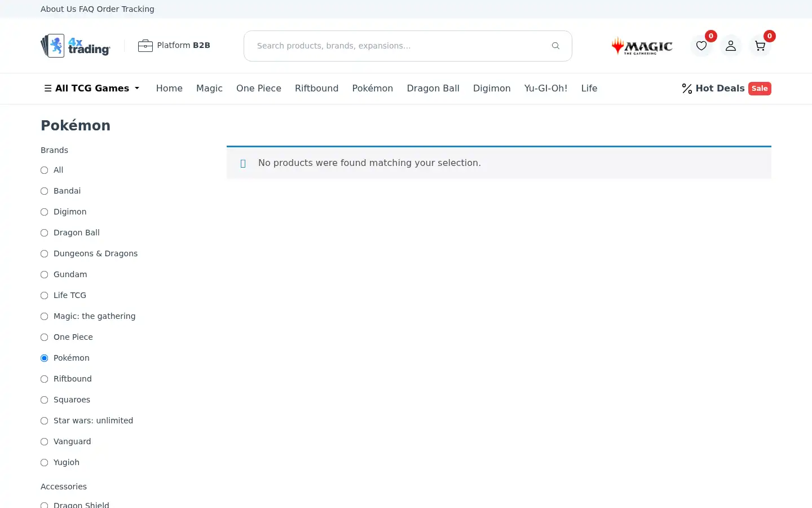Select the Digimon brand radio button

coord(45,212)
